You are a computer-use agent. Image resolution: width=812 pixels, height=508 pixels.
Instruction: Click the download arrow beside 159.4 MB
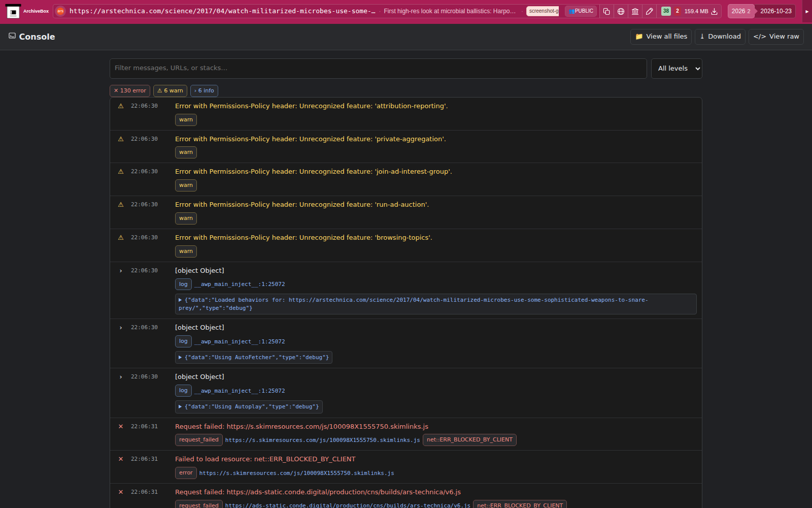(715, 11)
